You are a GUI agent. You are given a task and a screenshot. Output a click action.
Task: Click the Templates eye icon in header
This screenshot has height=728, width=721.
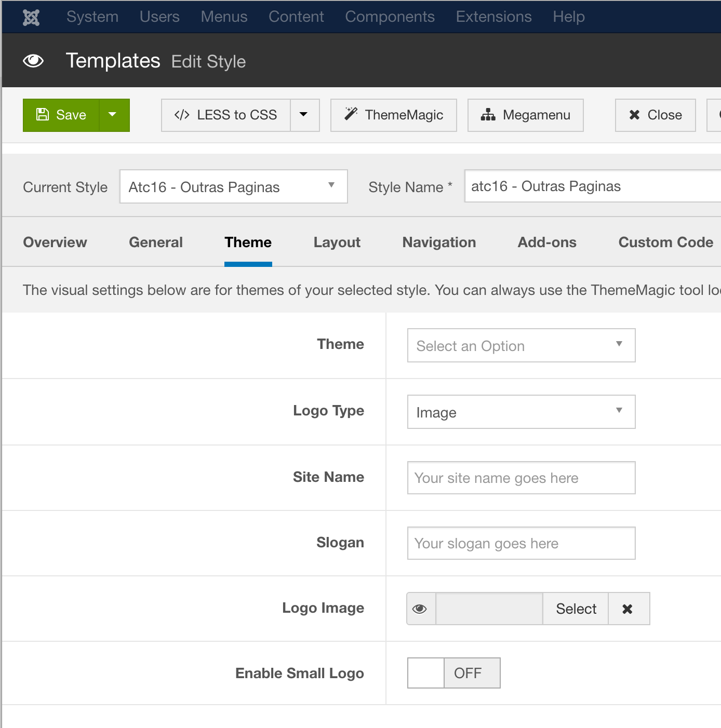point(33,61)
